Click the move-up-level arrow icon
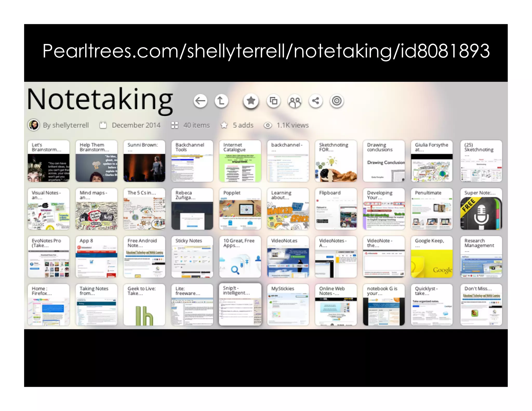Viewport: 532px width, 411px height. coord(221,101)
